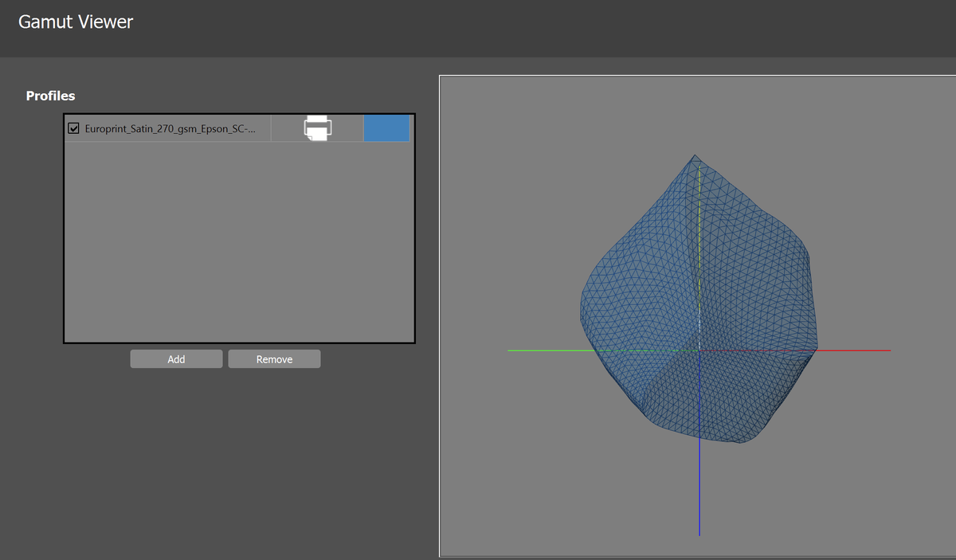The height and width of the screenshot is (560, 956).
Task: Open the blue profile color swatch
Action: pos(386,128)
